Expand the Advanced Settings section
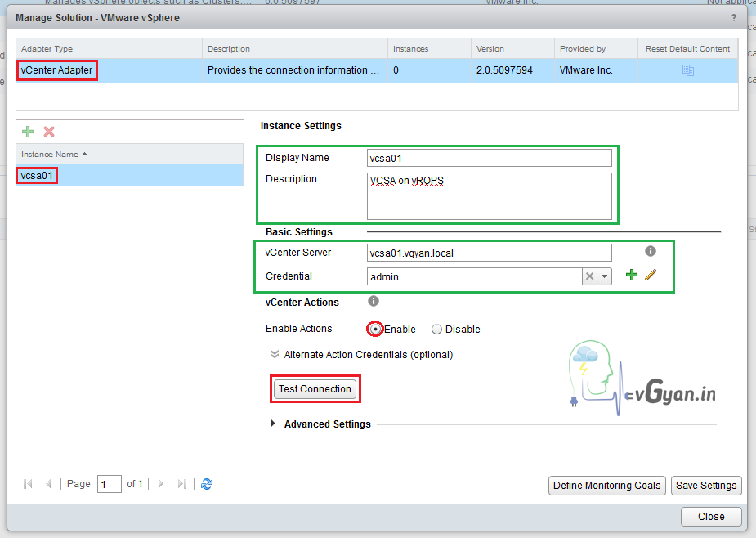The image size is (756, 538). point(272,424)
